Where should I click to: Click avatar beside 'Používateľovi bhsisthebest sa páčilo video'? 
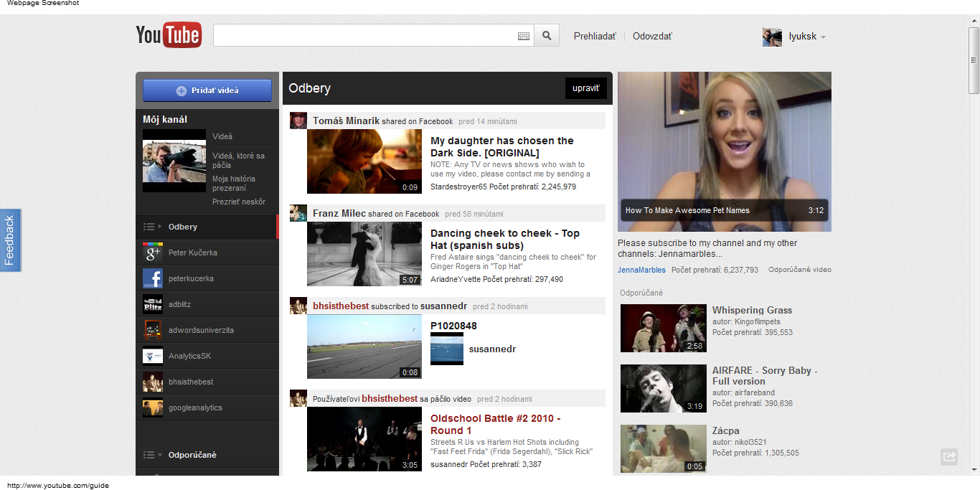click(x=298, y=398)
